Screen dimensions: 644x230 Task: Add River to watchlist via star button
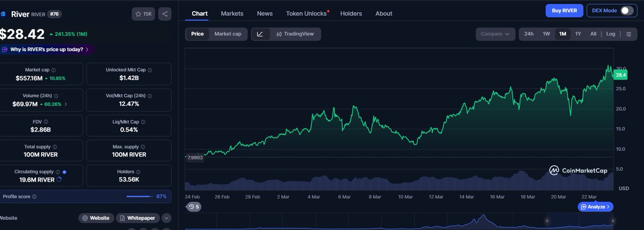coord(143,14)
